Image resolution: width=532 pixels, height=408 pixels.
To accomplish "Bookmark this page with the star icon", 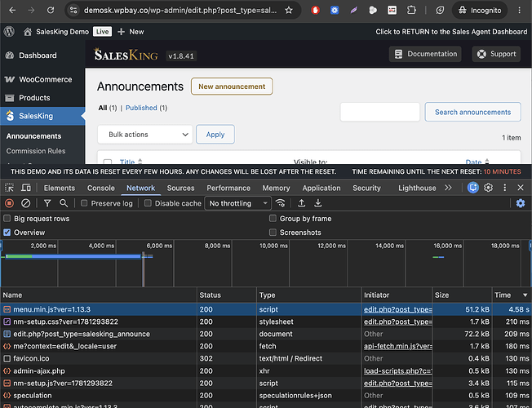I will click(289, 11).
